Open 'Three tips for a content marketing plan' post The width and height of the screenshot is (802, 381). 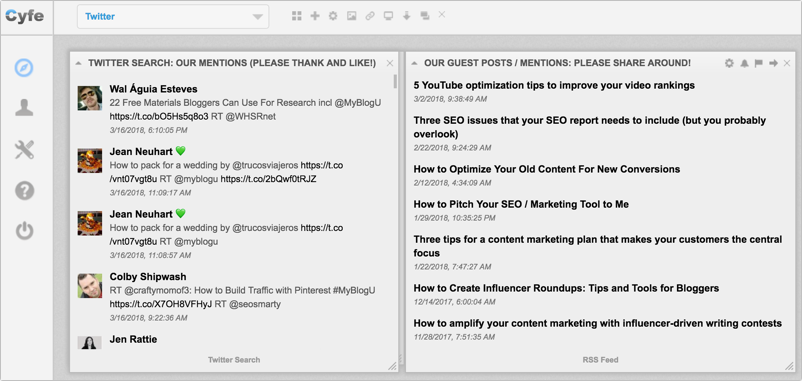[x=598, y=246]
